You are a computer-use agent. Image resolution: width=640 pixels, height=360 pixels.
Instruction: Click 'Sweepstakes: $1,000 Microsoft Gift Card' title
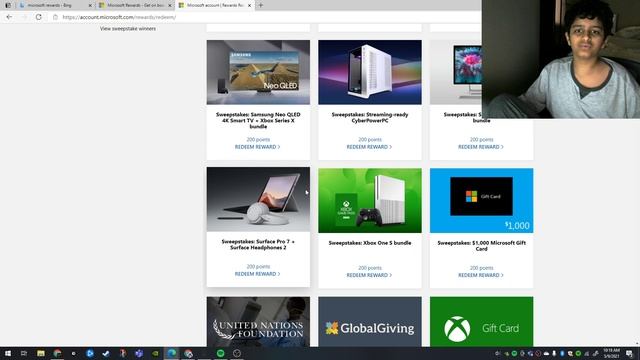pyautogui.click(x=481, y=246)
